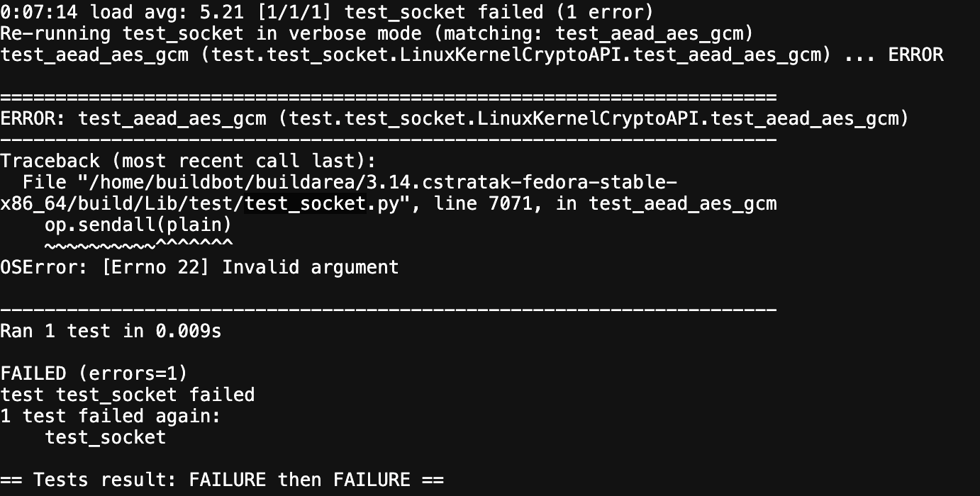Click the "FAILED (errors=1)" line
The width and height of the screenshot is (980, 496).
pos(94,373)
